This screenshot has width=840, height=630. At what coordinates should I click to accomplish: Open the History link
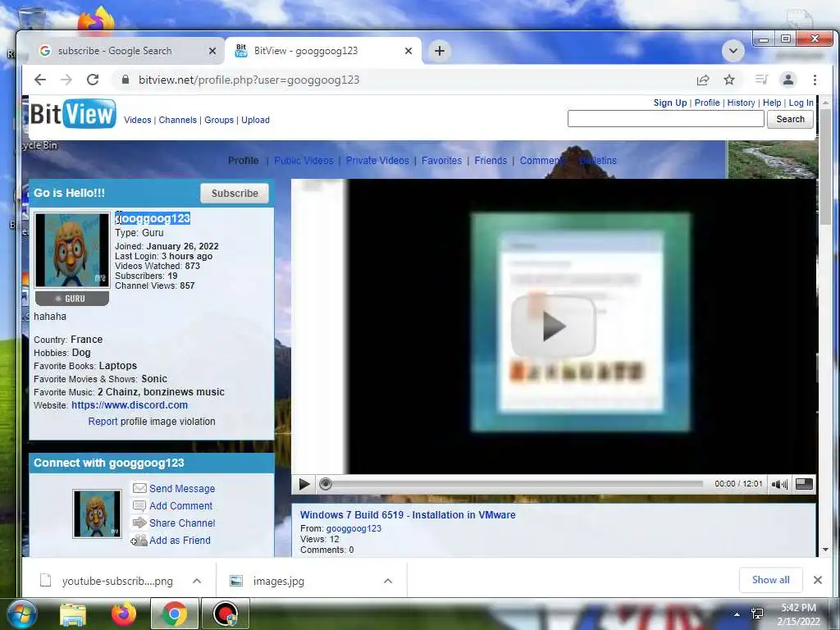(x=741, y=103)
